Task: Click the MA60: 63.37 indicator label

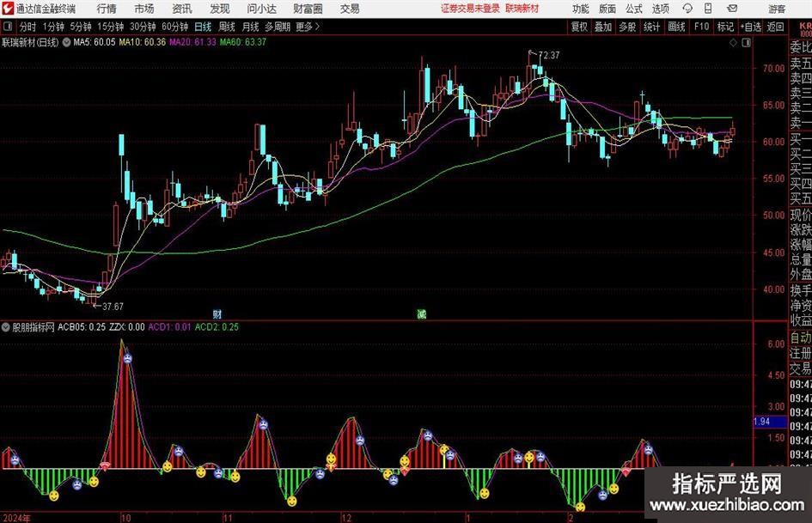Action: point(243,42)
